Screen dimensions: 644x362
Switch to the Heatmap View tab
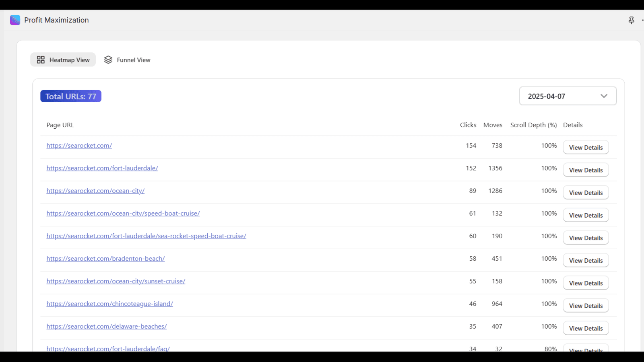(63, 60)
